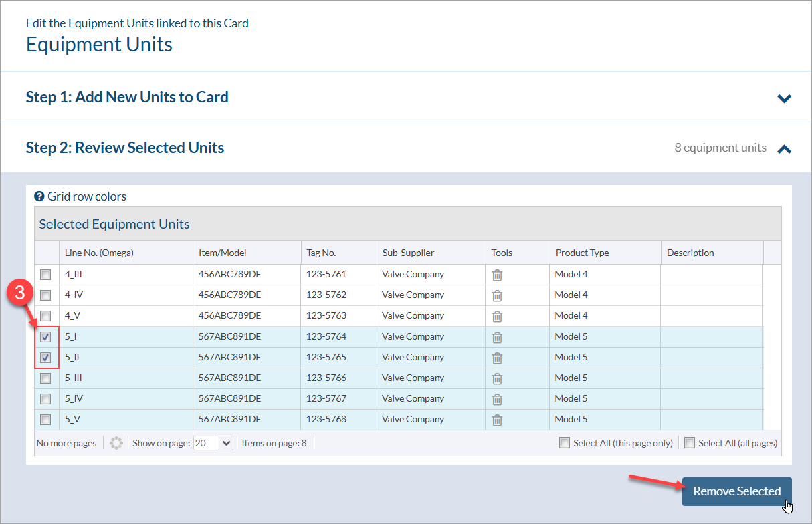812x524 pixels.
Task: Open the Show on page dropdown
Action: (x=226, y=443)
